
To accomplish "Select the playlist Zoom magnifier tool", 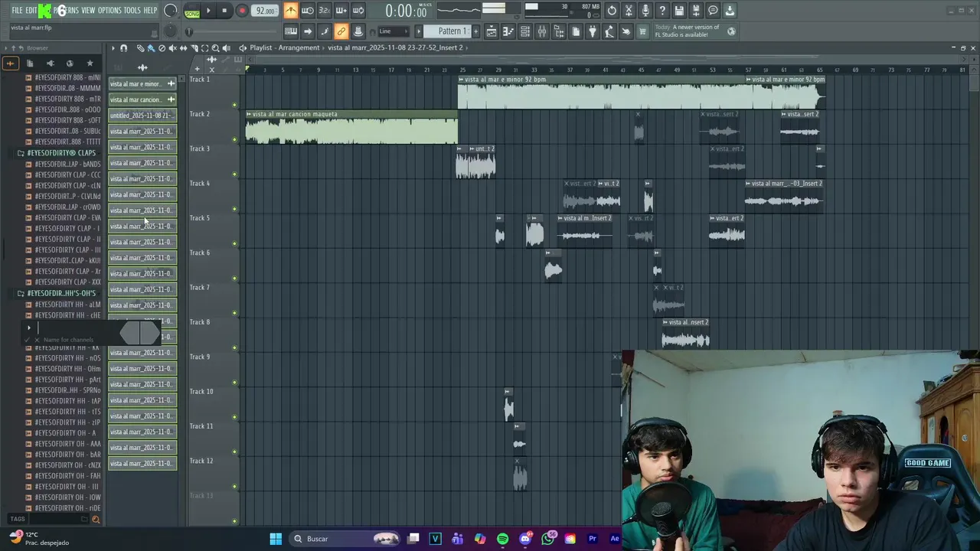I will [215, 47].
